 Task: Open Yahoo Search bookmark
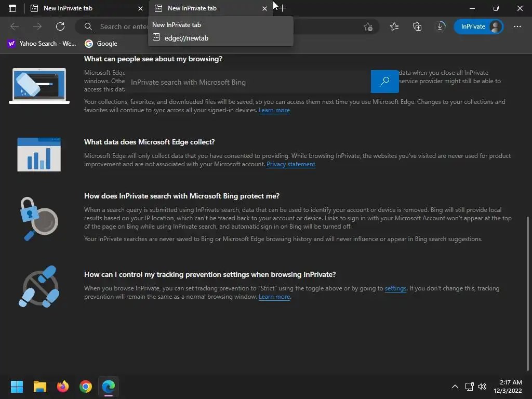[42, 44]
